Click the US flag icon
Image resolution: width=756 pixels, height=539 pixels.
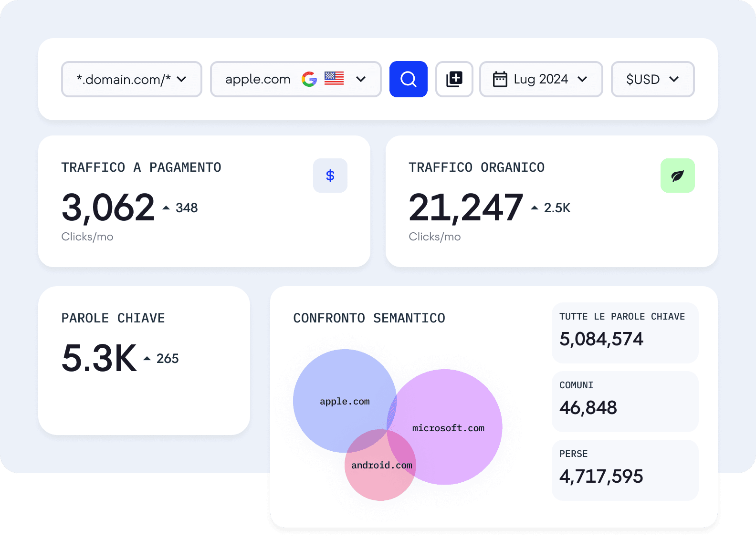334,78
